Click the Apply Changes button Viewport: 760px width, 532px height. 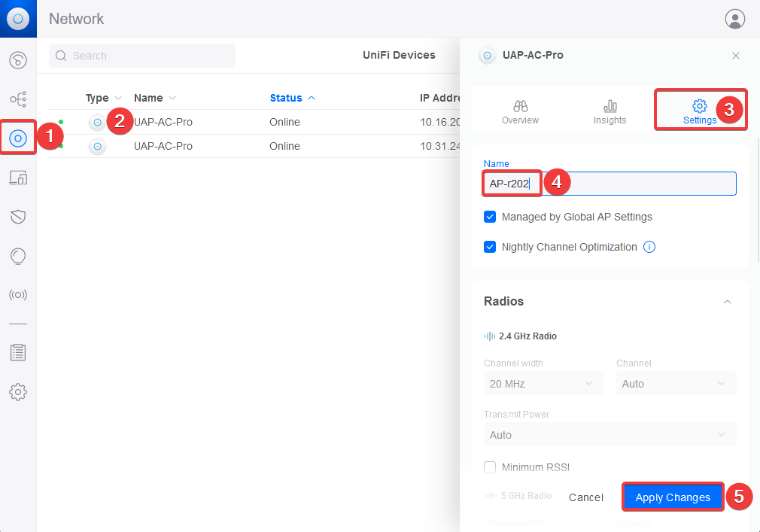coord(672,497)
